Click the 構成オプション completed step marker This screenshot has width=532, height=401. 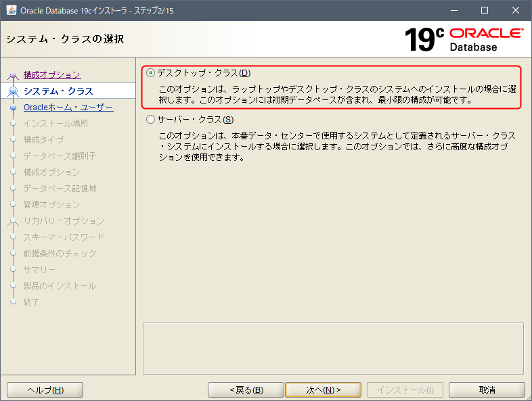click(14, 75)
